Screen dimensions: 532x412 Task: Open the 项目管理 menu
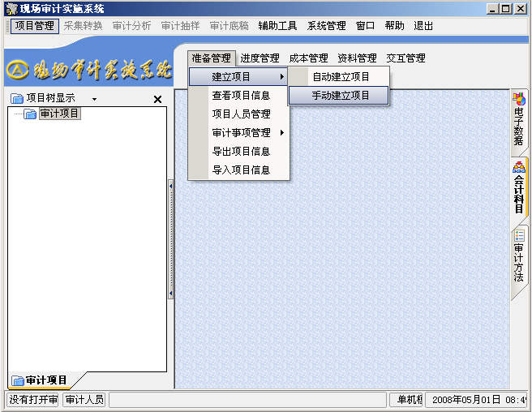click(x=35, y=26)
